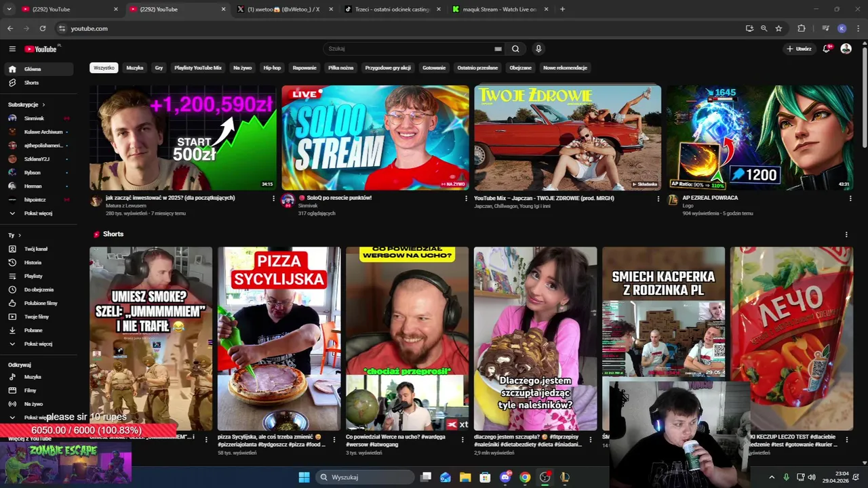The image size is (868, 488).
Task: Open Chrome from taskbar
Action: [x=525, y=477]
